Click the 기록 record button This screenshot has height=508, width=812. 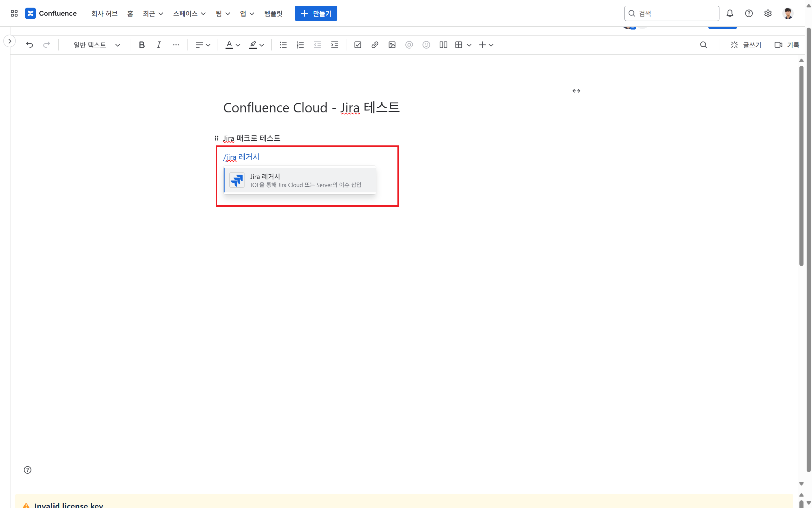pos(787,45)
